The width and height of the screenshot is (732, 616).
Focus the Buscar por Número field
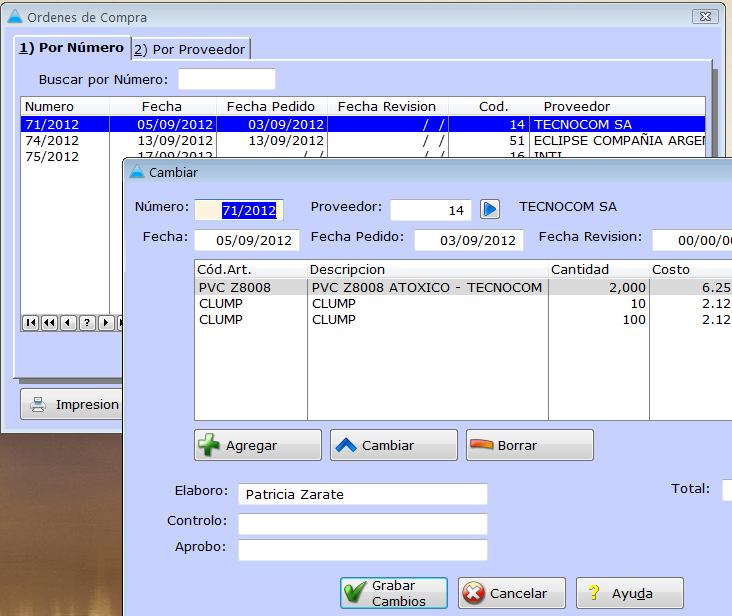pos(227,79)
